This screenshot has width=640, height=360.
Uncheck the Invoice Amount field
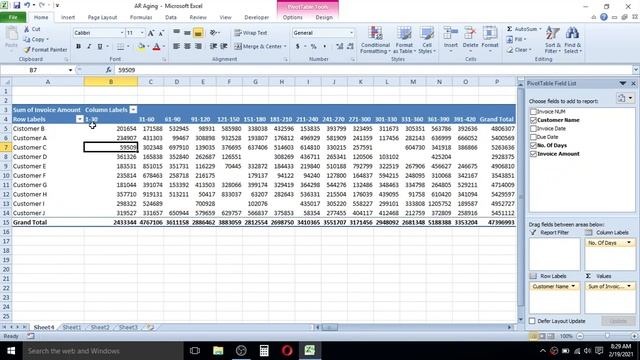click(x=533, y=154)
